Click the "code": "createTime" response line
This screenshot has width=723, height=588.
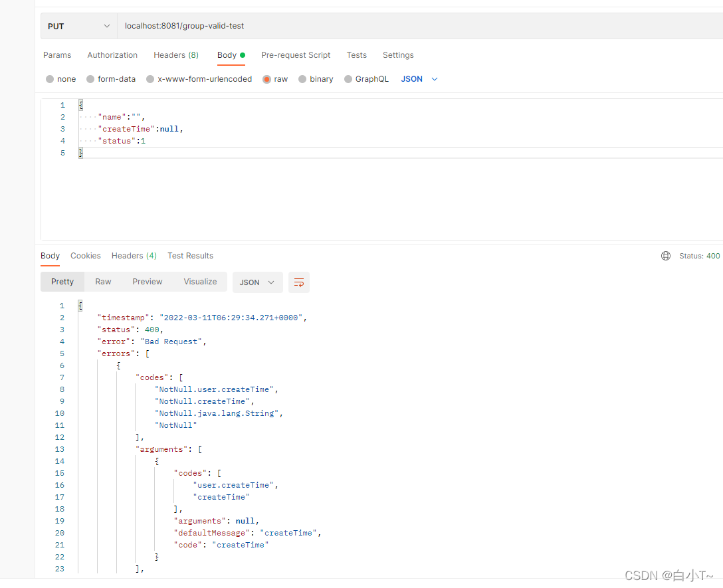tap(221, 545)
